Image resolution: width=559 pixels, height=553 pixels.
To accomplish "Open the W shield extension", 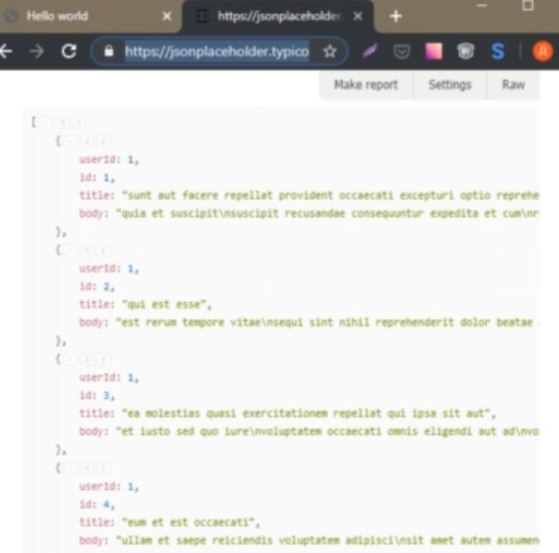I will tap(466, 51).
